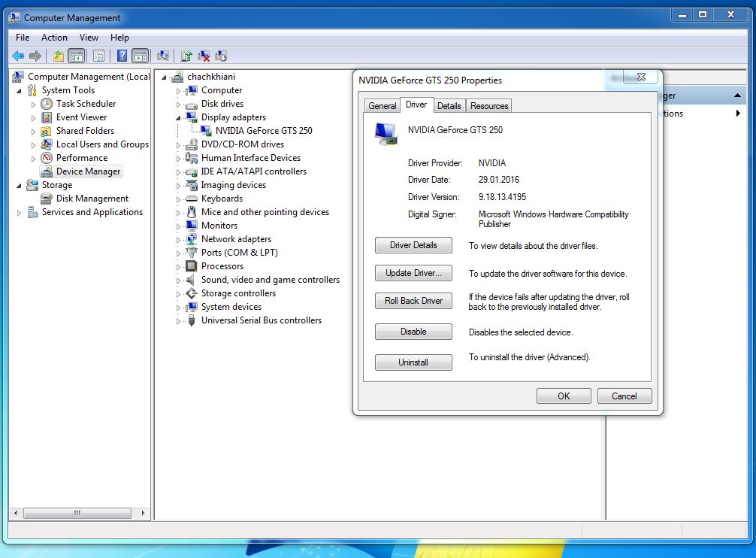Select Disk Management in the tree

click(92, 199)
